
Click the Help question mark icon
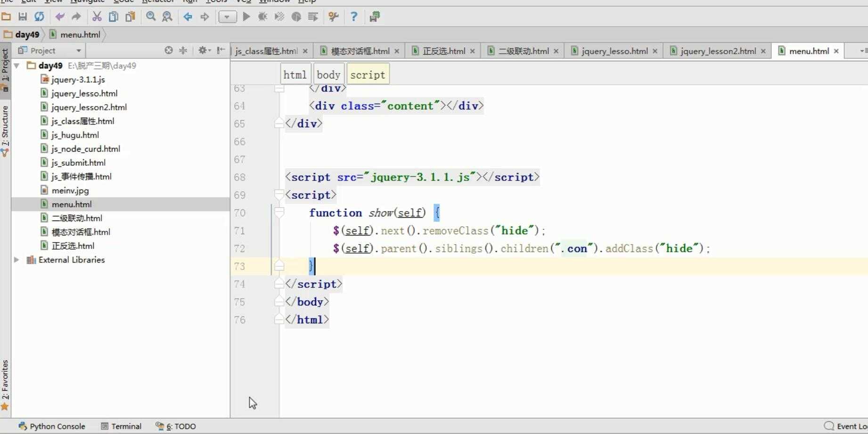(x=354, y=17)
